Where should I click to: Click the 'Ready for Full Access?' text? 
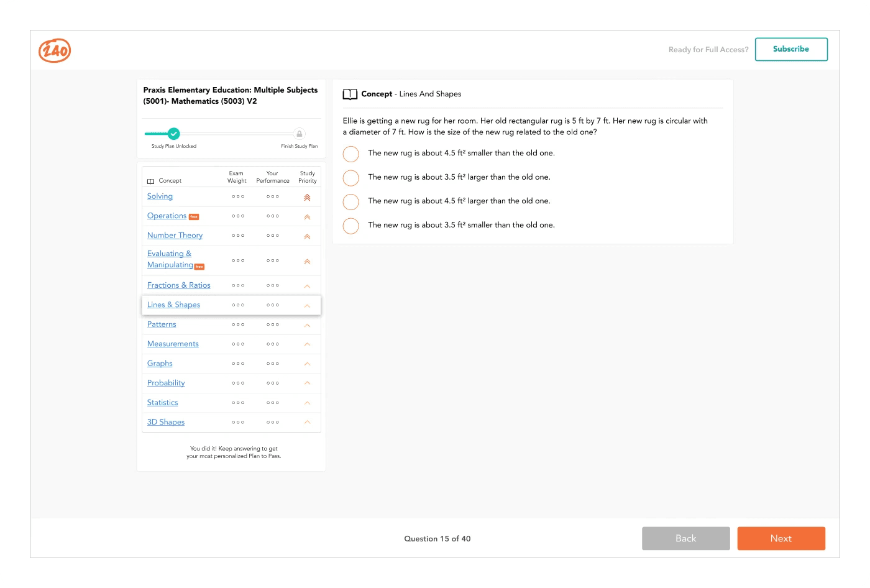(x=708, y=50)
